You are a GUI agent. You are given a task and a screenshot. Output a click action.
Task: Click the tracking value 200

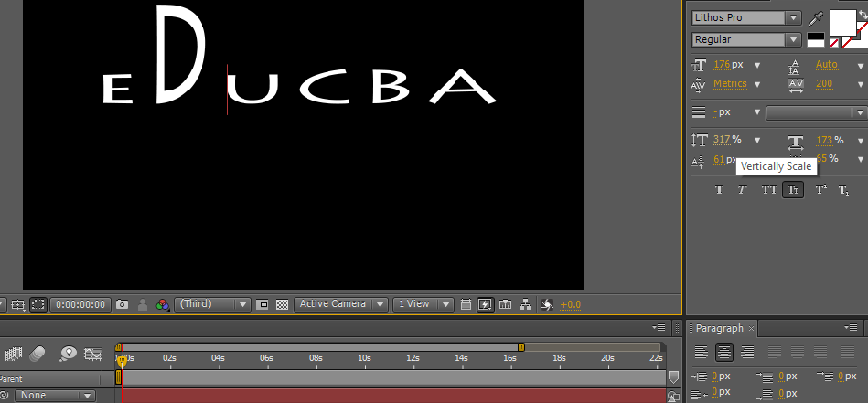(824, 84)
